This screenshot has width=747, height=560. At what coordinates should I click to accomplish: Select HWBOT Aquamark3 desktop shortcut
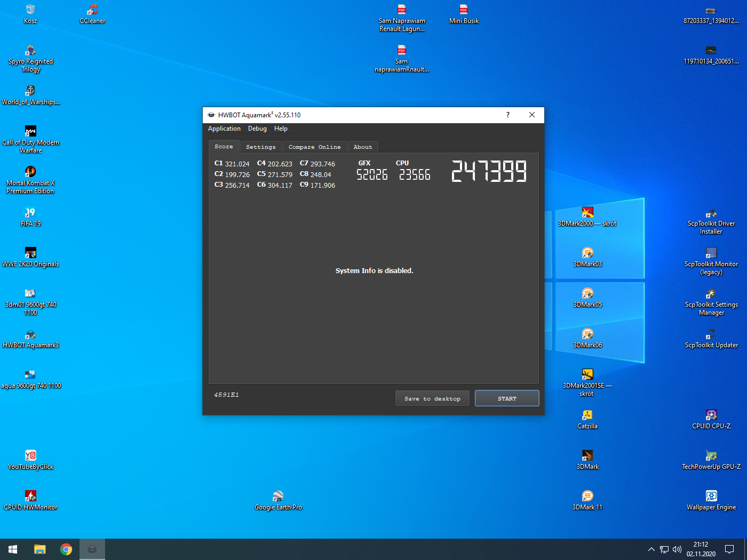coord(30,338)
